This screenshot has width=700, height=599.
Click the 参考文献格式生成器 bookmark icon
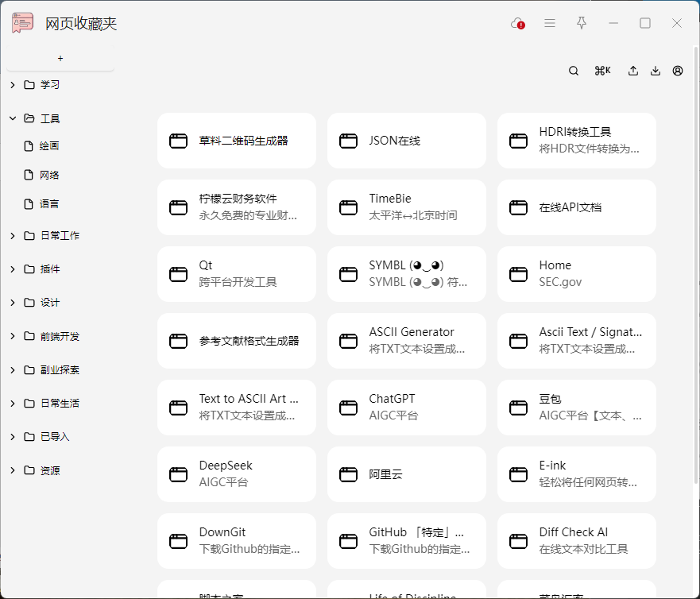click(178, 341)
